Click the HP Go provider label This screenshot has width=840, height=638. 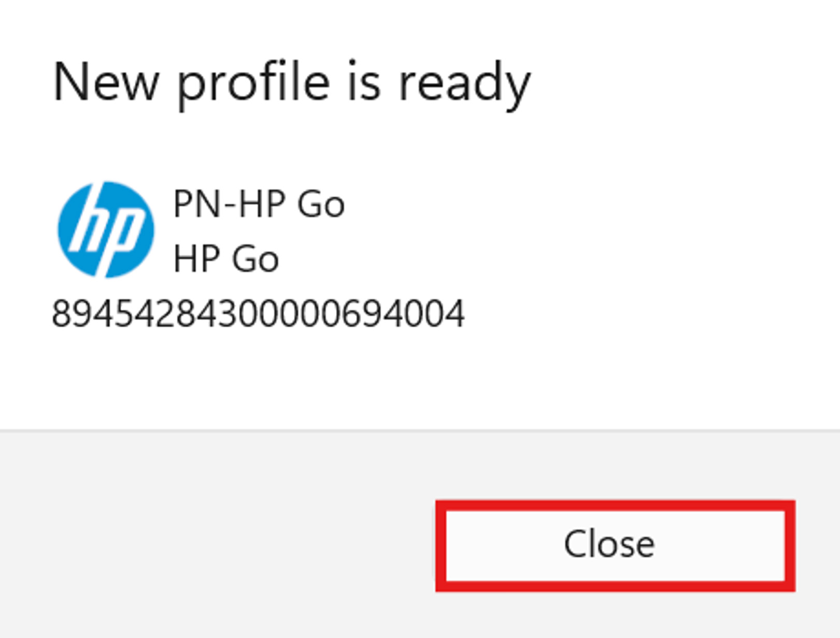[226, 258]
